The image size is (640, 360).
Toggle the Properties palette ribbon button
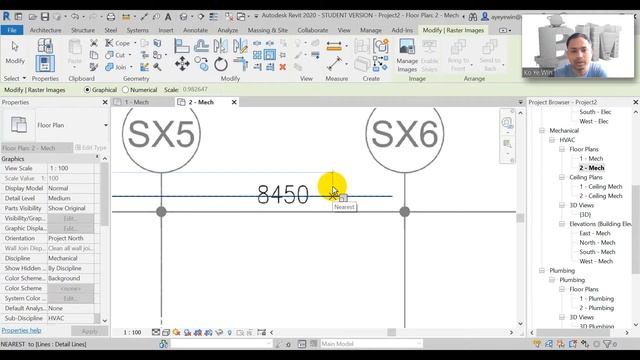[x=45, y=64]
